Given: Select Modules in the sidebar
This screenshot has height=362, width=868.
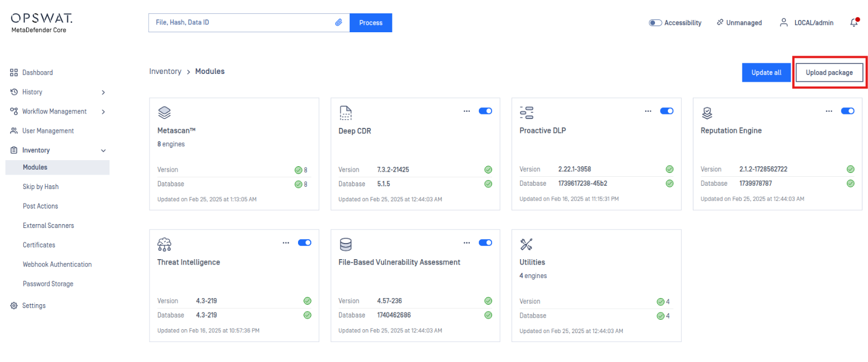Looking at the screenshot, I should 57,167.
